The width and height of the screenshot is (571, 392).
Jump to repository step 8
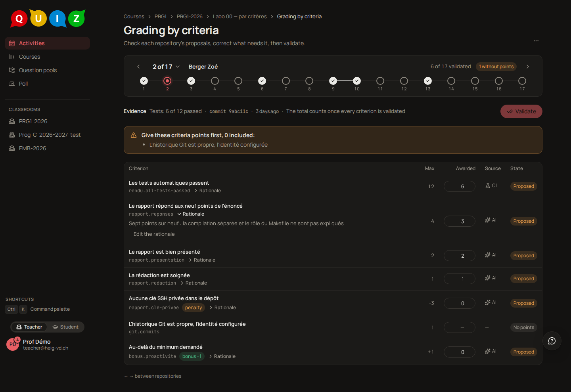point(309,81)
